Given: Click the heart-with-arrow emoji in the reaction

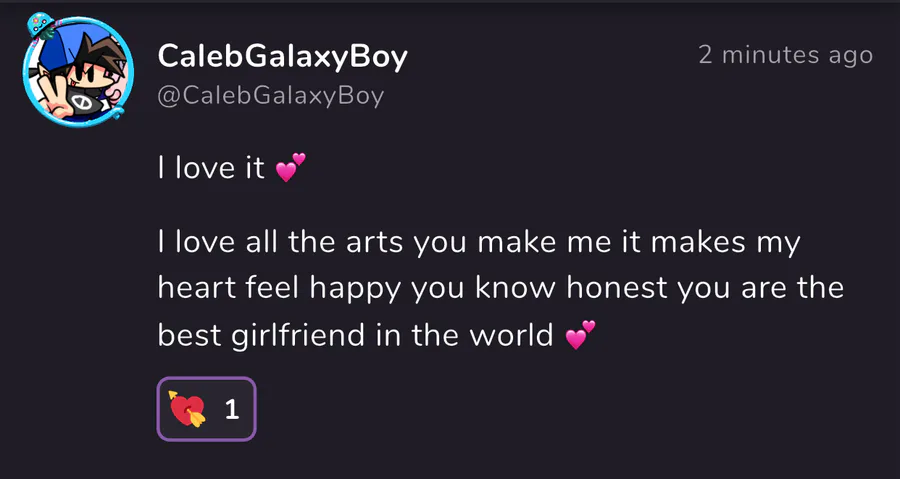Looking at the screenshot, I should pos(187,408).
